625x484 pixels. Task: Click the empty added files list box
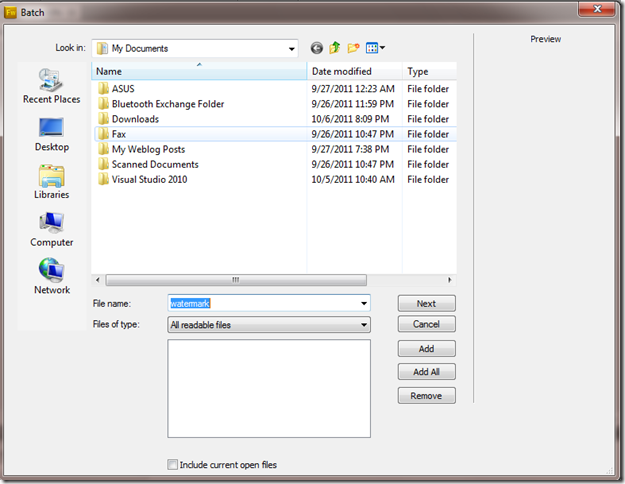coord(269,388)
